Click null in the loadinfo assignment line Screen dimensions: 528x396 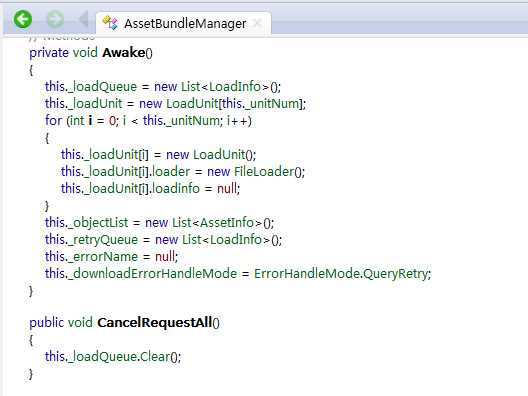tap(227, 189)
